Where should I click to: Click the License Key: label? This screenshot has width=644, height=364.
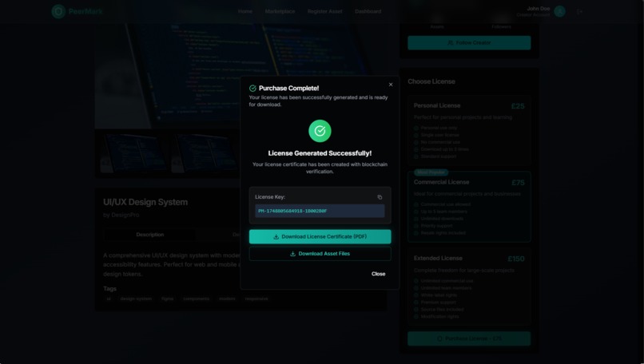(270, 197)
